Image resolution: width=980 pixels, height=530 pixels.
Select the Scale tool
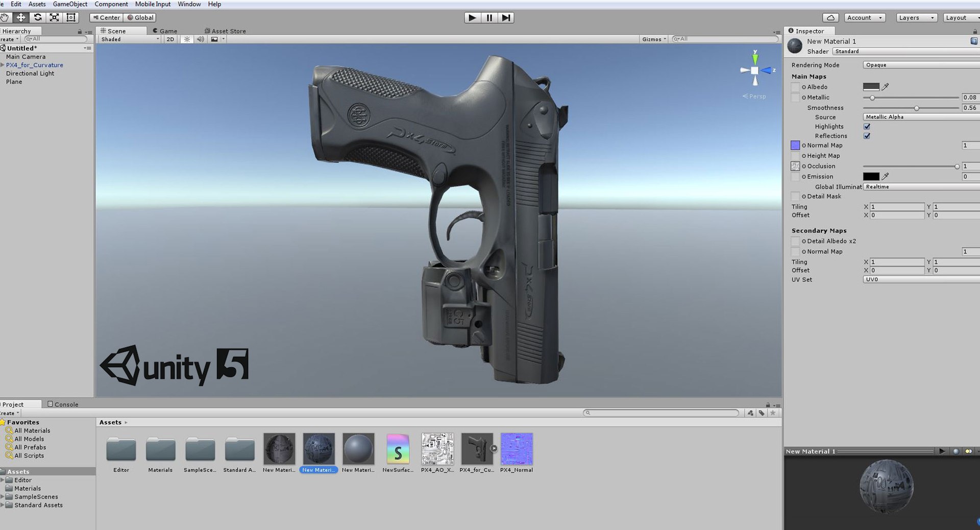click(x=54, y=17)
